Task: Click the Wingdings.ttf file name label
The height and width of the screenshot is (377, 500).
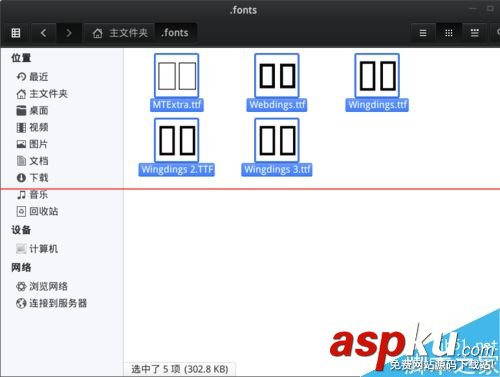Action: click(377, 105)
